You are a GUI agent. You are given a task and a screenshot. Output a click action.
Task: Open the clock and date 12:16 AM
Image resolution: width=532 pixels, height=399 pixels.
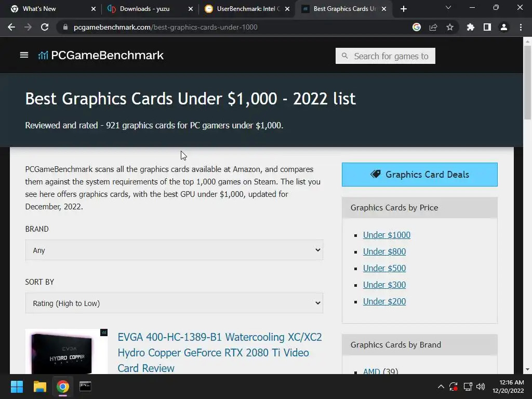pos(508,387)
